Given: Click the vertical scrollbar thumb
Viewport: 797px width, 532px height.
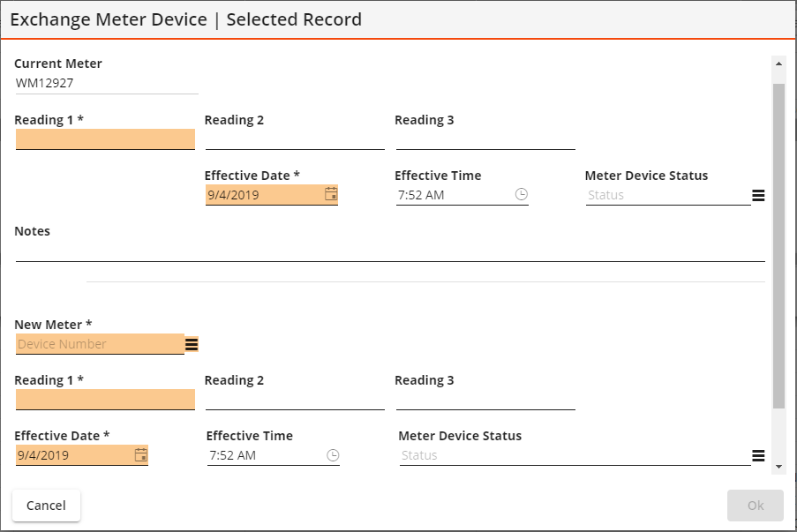Looking at the screenshot, I should tap(778, 246).
